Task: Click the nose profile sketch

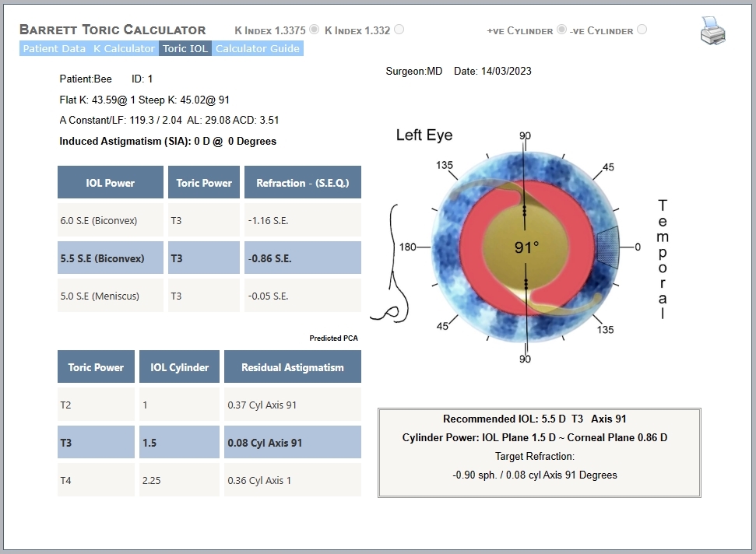Action: coord(392,264)
